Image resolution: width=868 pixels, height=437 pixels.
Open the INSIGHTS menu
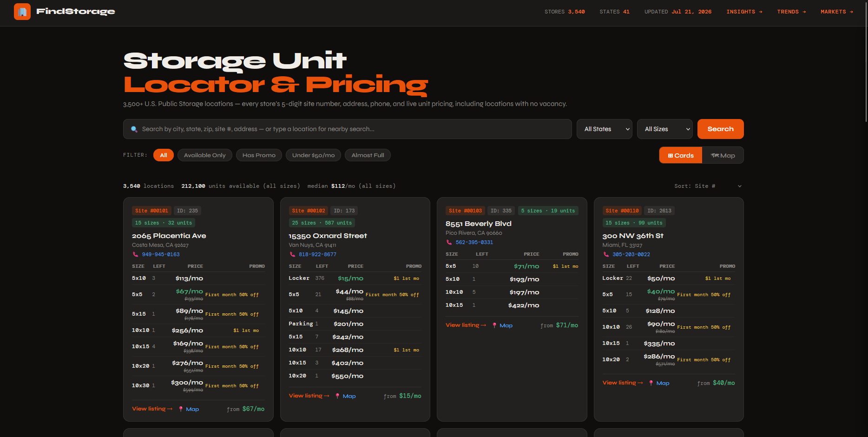point(744,12)
